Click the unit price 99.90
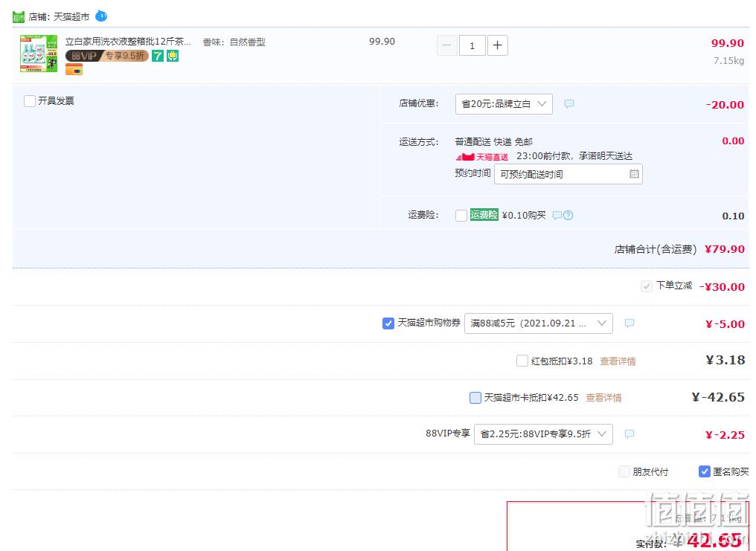756x551 pixels. point(382,42)
